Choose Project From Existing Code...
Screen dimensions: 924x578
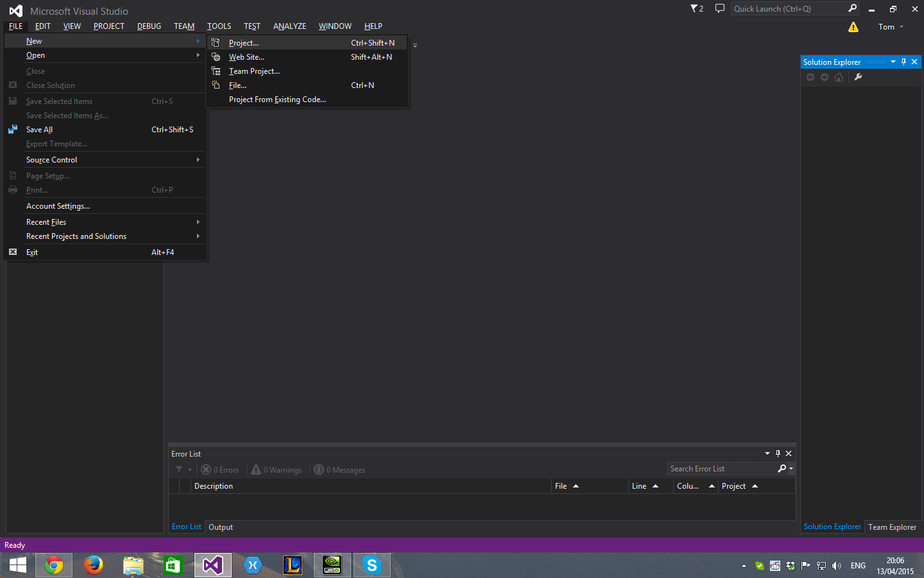click(307, 100)
